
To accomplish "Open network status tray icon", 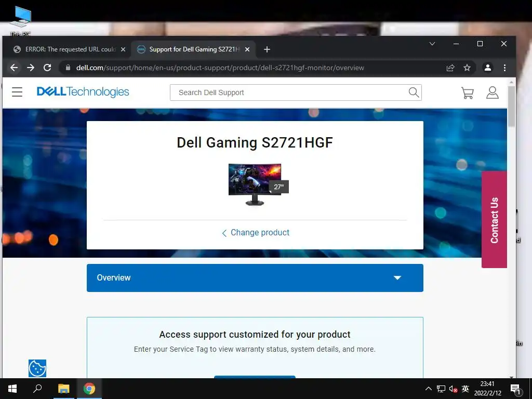I will click(441, 389).
